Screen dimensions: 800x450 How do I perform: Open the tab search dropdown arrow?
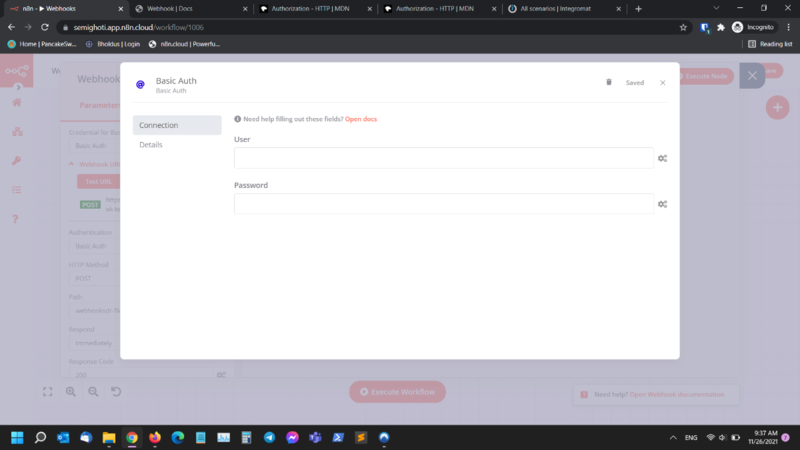[x=716, y=8]
